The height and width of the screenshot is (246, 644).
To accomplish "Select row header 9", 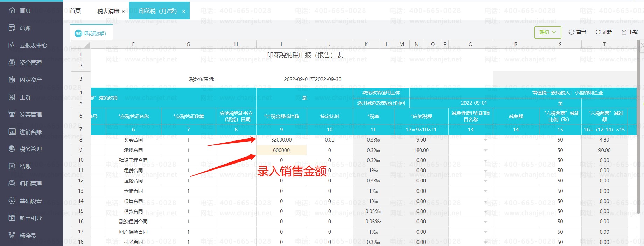I will (81, 150).
